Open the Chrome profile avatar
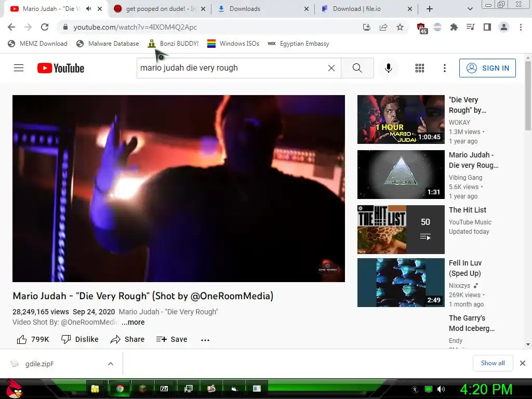 [504, 27]
